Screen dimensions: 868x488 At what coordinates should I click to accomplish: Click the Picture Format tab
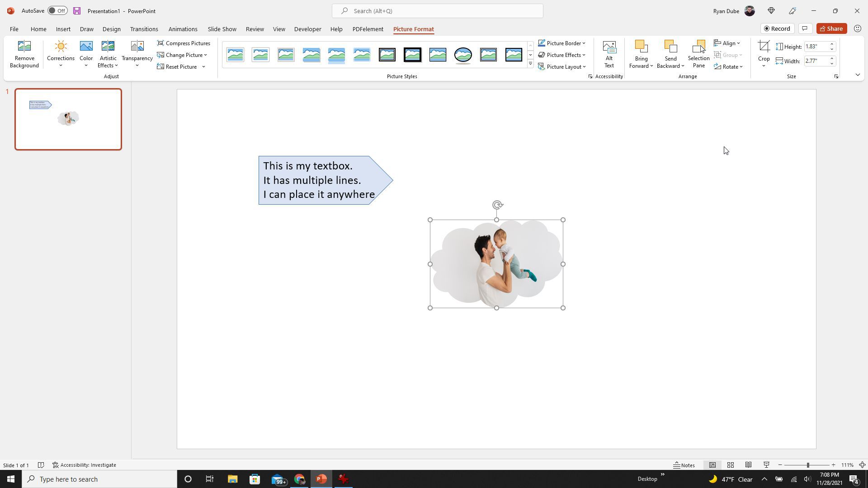[x=414, y=28]
